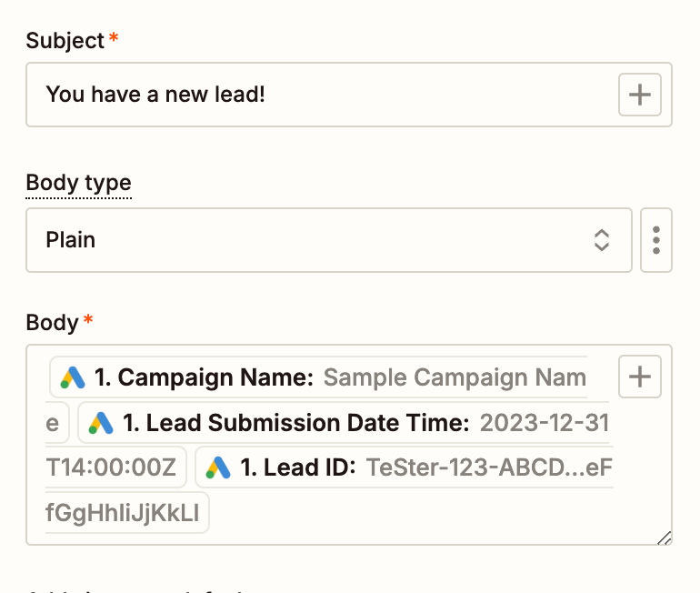Open three-dot options beside Body type
Screen dimensions: 700x593
[655, 240]
